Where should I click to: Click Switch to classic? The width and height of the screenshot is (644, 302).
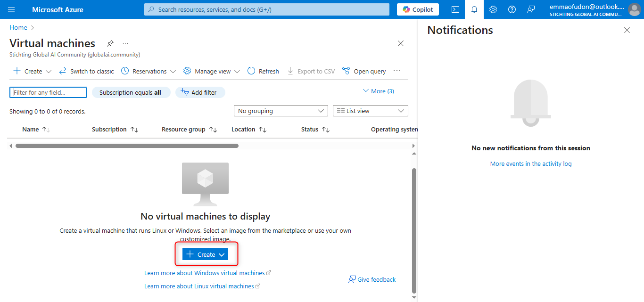point(86,71)
